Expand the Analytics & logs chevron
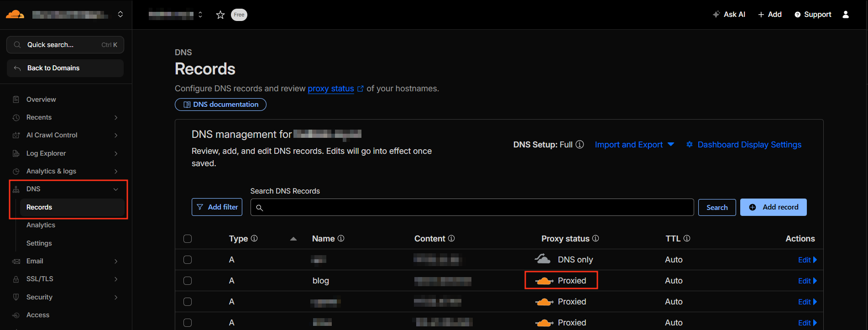The width and height of the screenshot is (868, 330). [116, 171]
